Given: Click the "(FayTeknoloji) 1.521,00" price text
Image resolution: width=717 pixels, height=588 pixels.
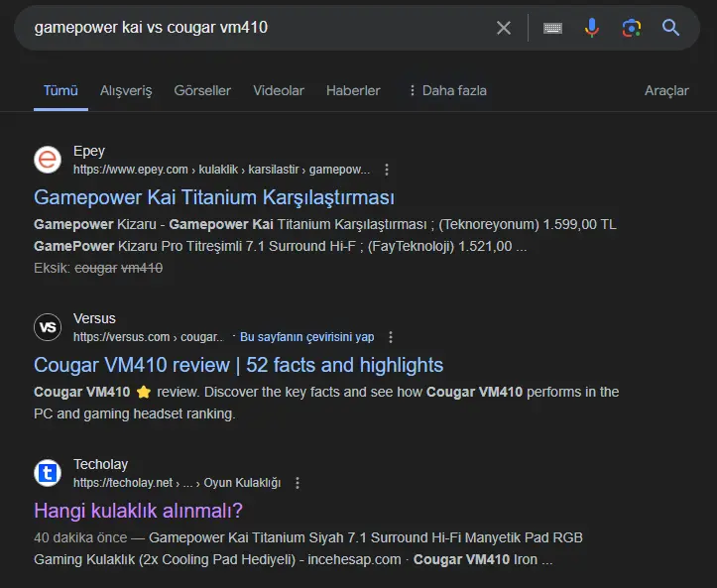Looking at the screenshot, I should pos(440,247).
